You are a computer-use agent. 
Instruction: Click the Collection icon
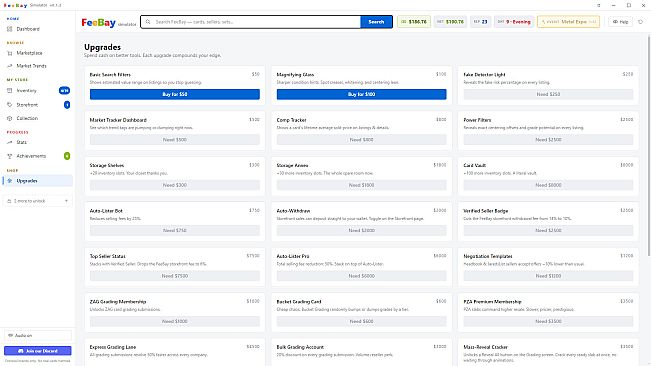coord(10,118)
